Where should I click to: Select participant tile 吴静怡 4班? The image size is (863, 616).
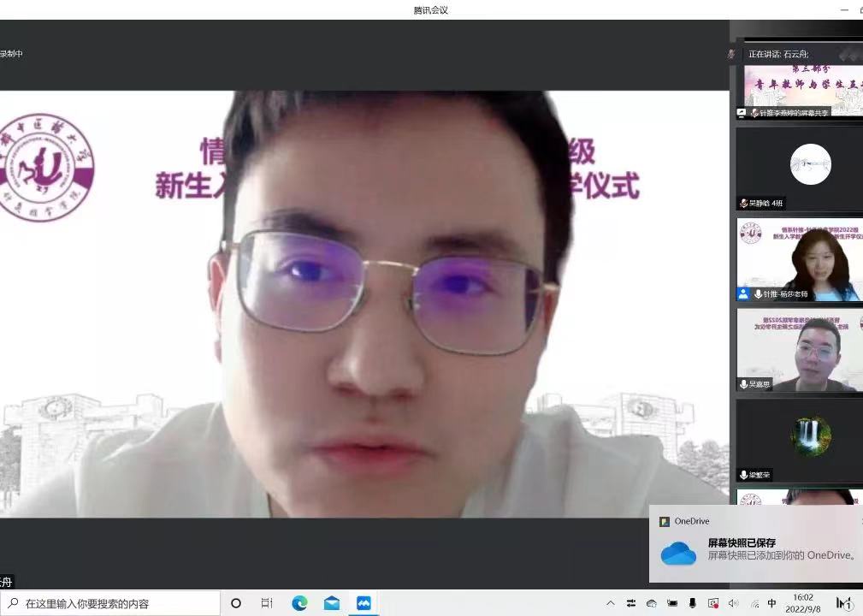point(800,169)
